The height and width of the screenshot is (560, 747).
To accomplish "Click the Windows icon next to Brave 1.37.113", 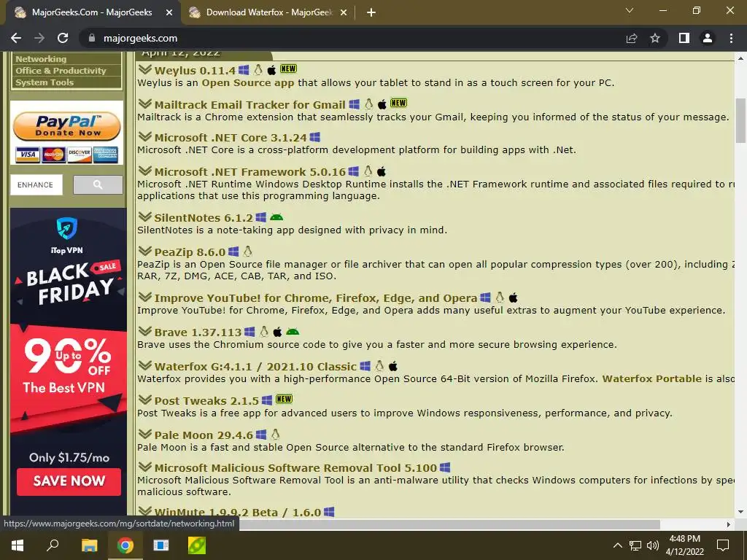I will point(249,332).
